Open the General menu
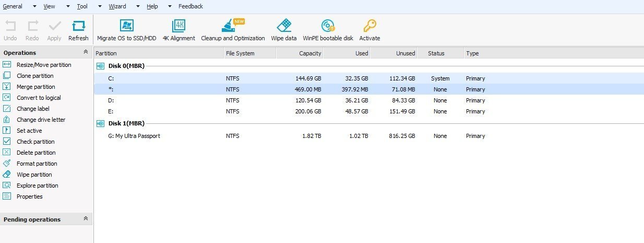The width and height of the screenshot is (644, 243). click(13, 6)
